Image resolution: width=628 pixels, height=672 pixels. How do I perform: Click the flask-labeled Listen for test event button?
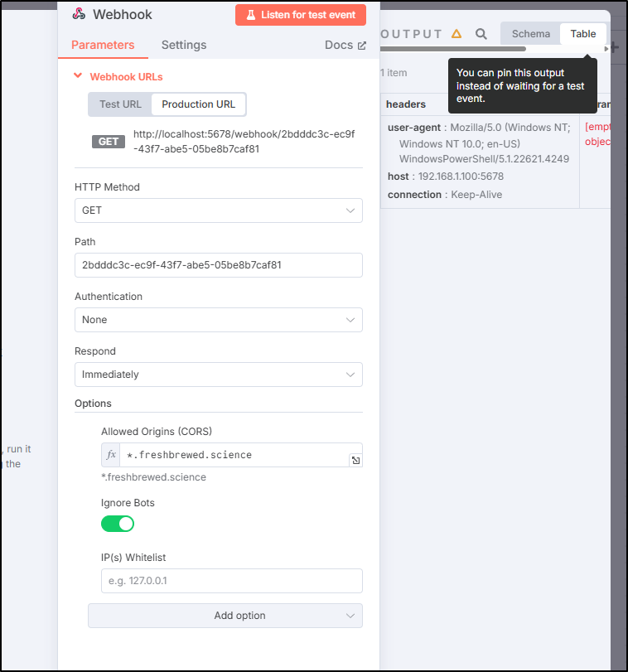(301, 15)
